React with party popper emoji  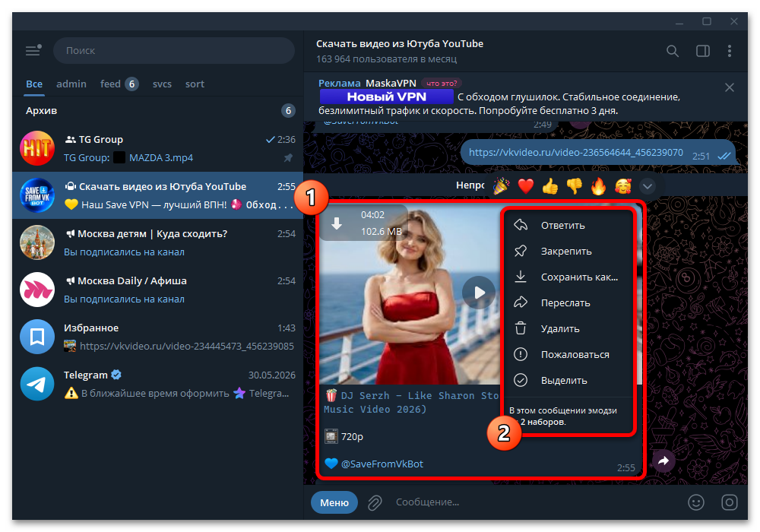pos(501,185)
